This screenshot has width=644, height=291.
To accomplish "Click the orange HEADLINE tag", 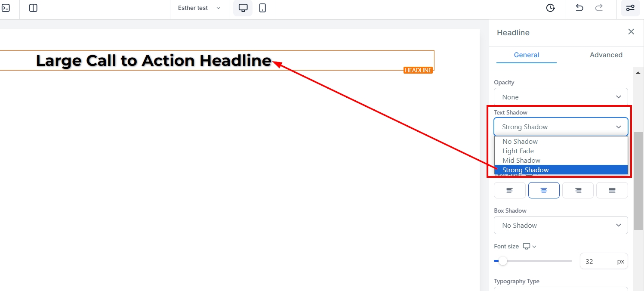I will [x=418, y=70].
